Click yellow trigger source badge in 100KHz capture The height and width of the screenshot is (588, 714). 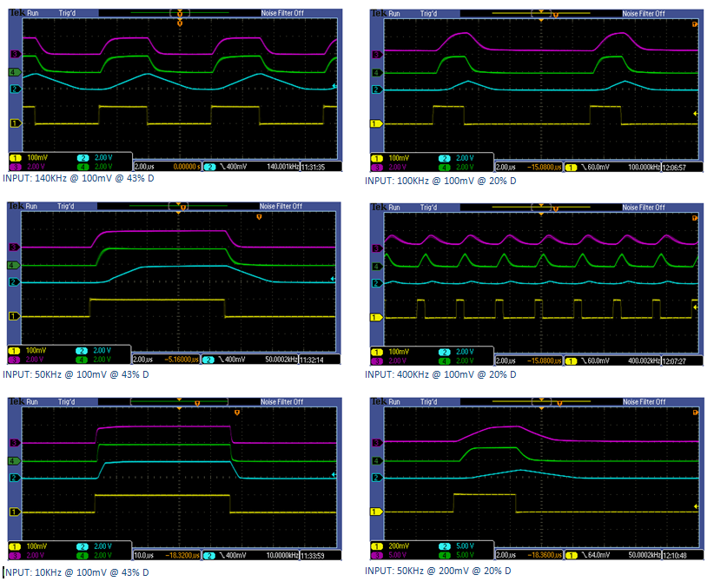(x=571, y=167)
